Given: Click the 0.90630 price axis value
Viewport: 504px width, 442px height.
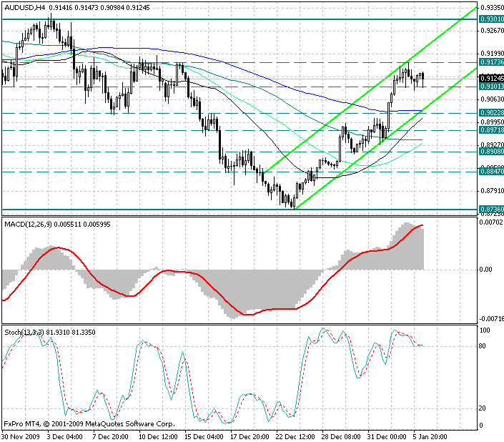Looking at the screenshot, I should click(x=491, y=99).
